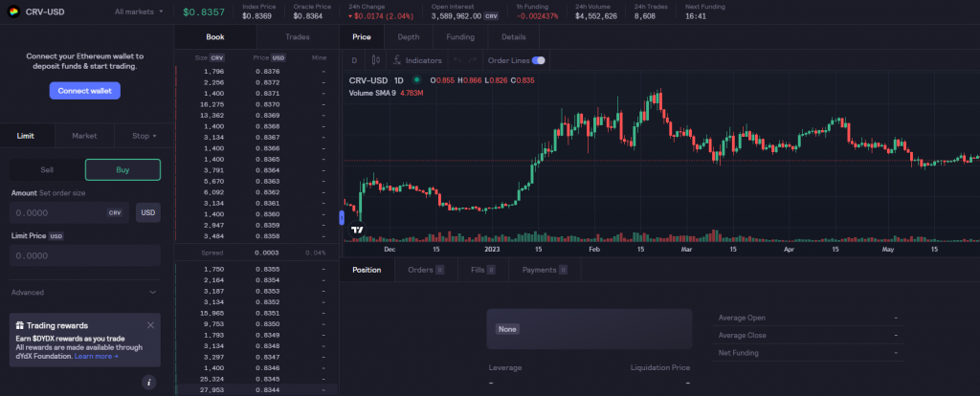Expand the Advanced order options
Screen dimensions: 980x396
[84, 293]
